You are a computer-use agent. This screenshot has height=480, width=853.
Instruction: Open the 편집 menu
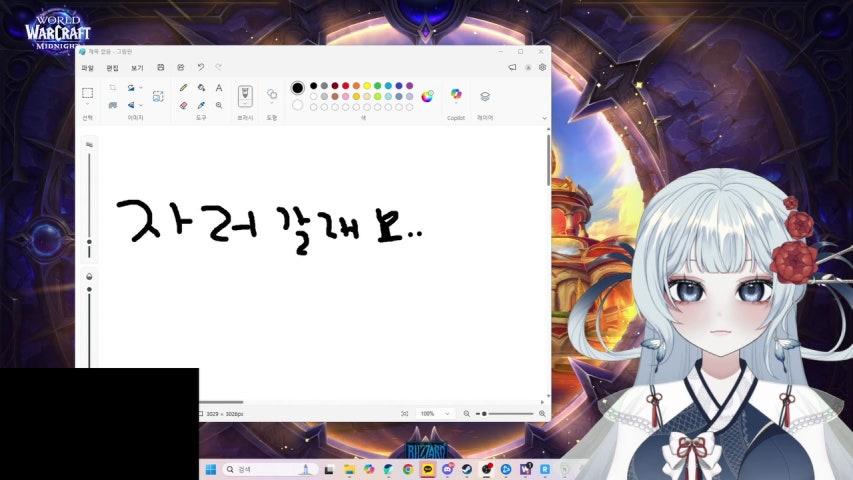tap(113, 68)
